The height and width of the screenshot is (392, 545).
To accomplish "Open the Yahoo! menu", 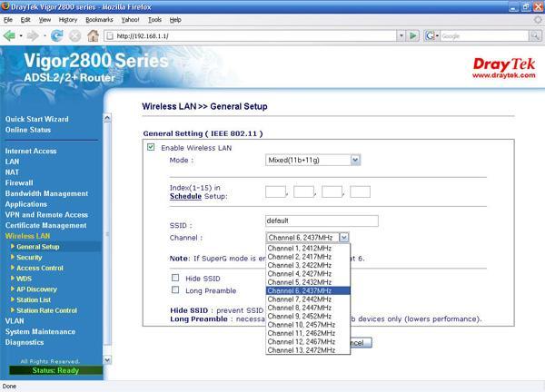I will [x=130, y=20].
